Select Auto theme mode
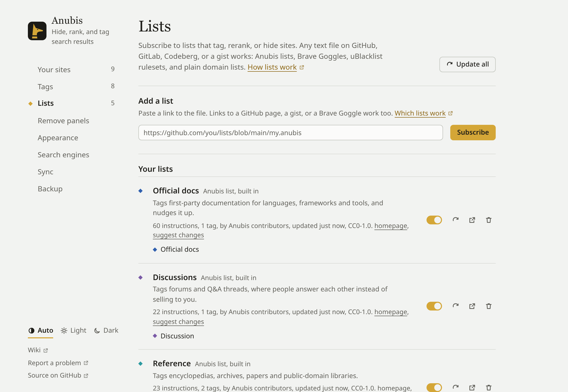568x392 pixels. pyautogui.click(x=41, y=330)
